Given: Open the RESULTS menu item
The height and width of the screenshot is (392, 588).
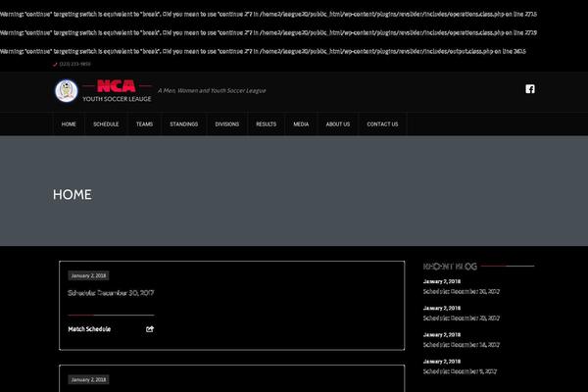Looking at the screenshot, I should coord(266,124).
